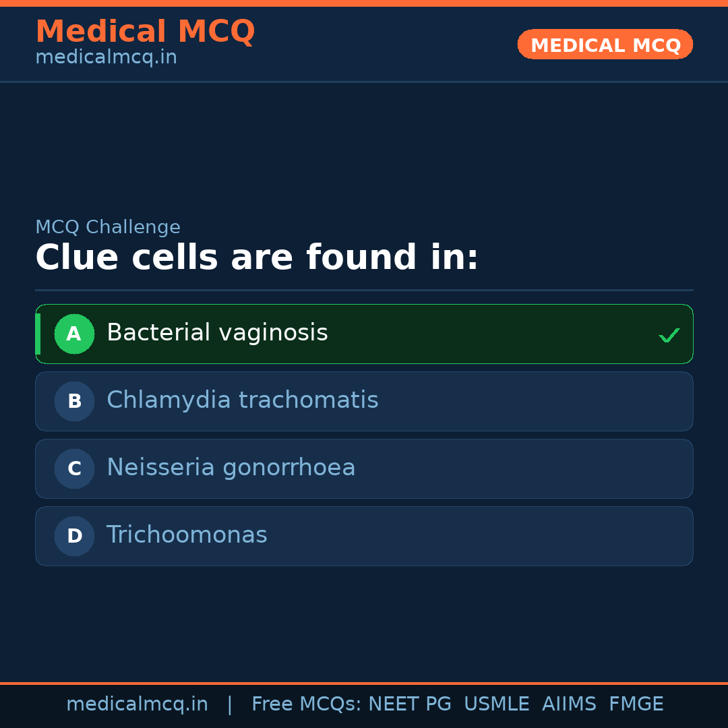The width and height of the screenshot is (728, 728).
Task: Click the B letter circle icon
Action: click(x=74, y=401)
